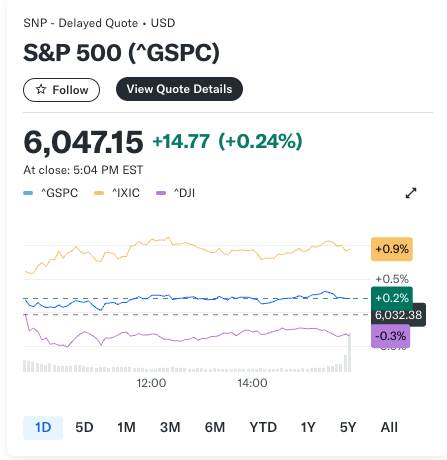Open View Quote Details
This screenshot has width=447, height=460.
click(179, 89)
